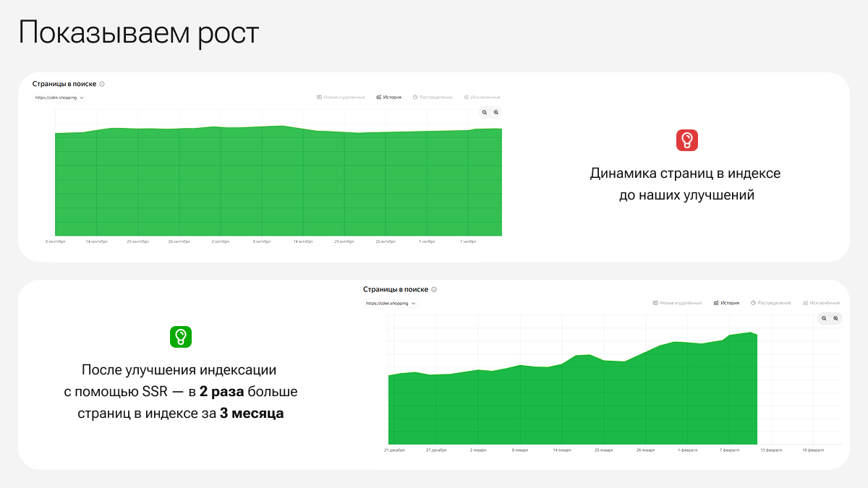868x488 pixels.
Task: Click the info icon beside the top chart title
Action: coord(102,84)
